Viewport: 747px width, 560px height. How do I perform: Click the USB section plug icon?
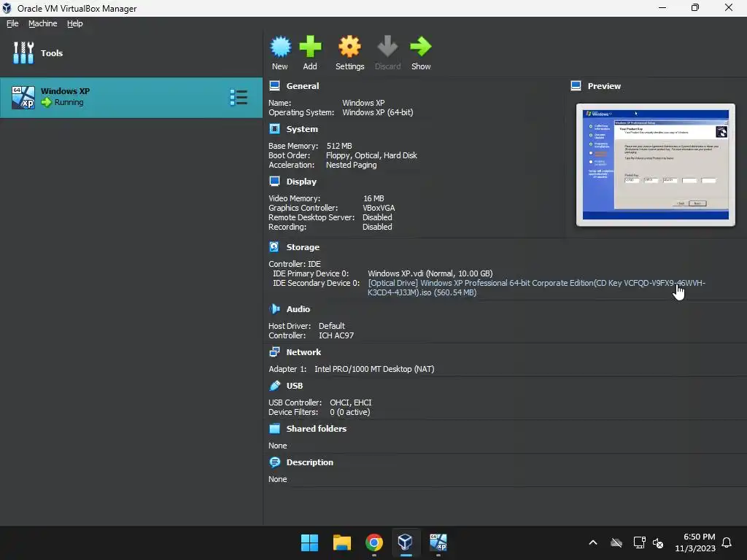pos(274,386)
